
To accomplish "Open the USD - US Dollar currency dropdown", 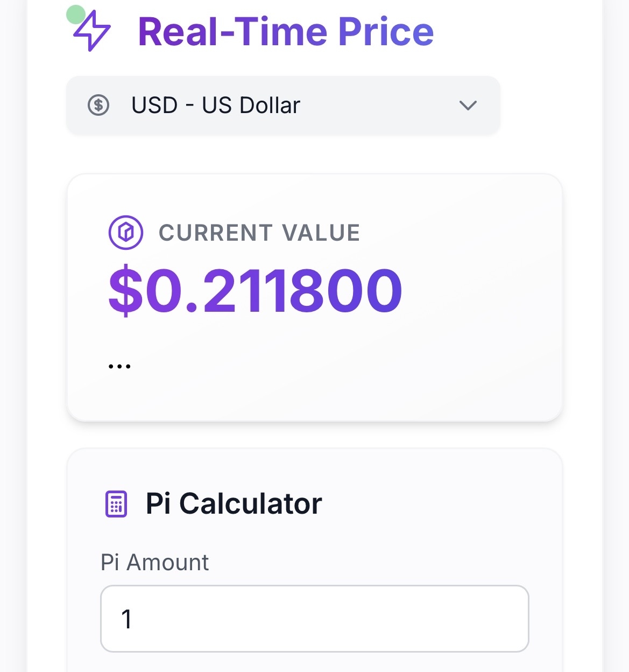I will pyautogui.click(x=283, y=105).
